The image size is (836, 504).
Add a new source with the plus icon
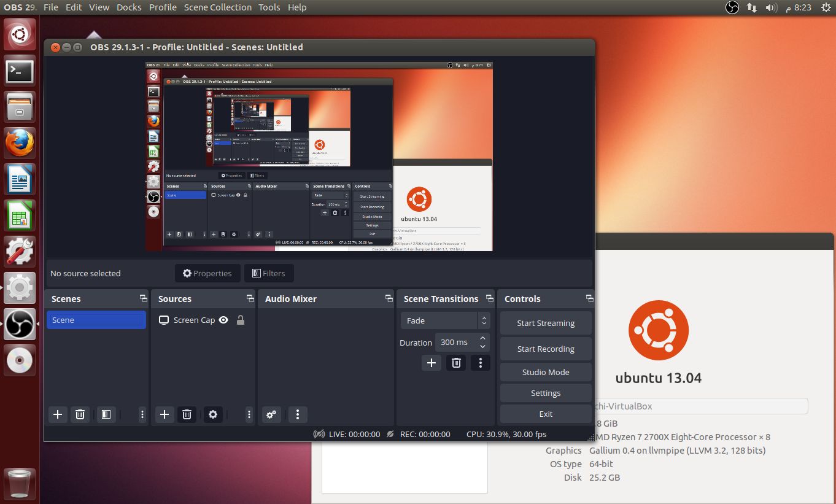[x=164, y=414]
